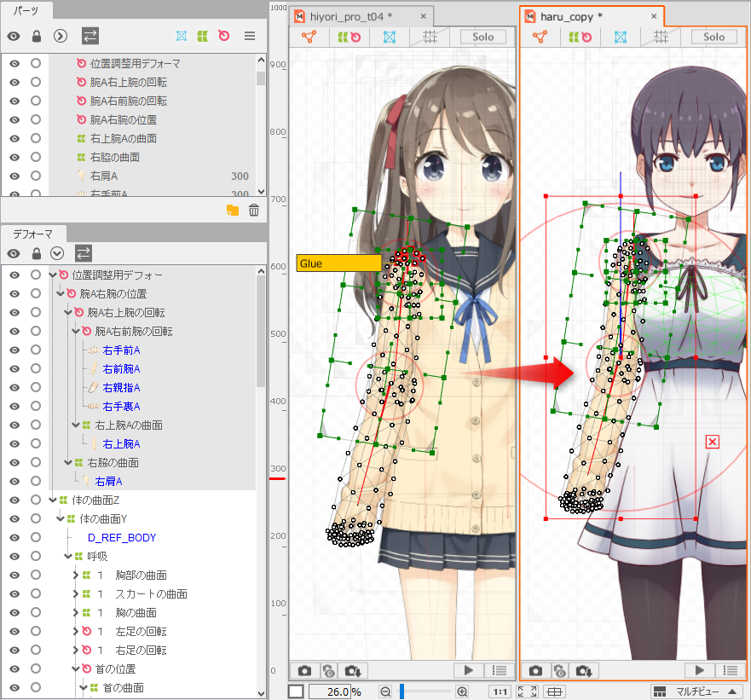Zoom in with plus magnifier icon

(462, 691)
